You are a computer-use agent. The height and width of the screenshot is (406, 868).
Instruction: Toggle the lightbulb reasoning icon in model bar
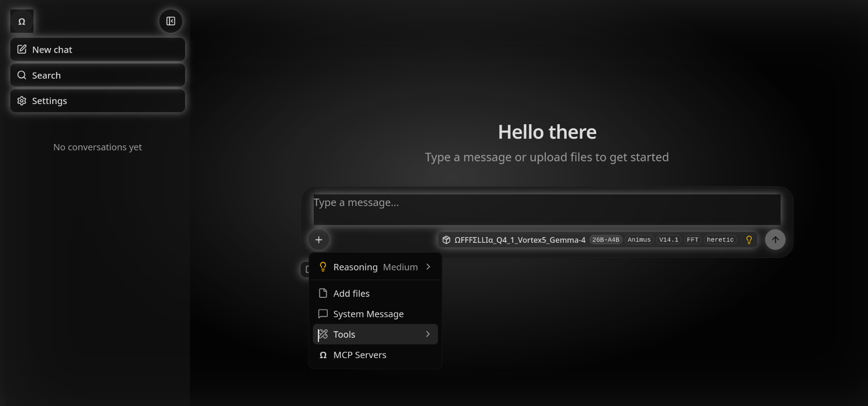coord(749,240)
